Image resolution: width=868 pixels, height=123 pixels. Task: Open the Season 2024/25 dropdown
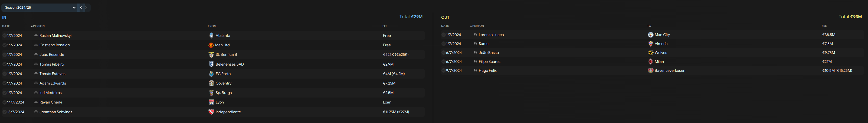40,7
